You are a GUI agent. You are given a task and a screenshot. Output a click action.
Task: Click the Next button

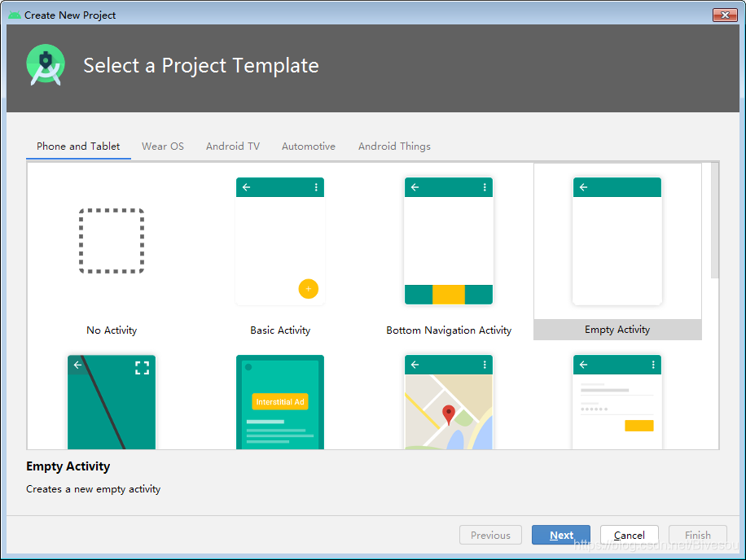coord(561,536)
